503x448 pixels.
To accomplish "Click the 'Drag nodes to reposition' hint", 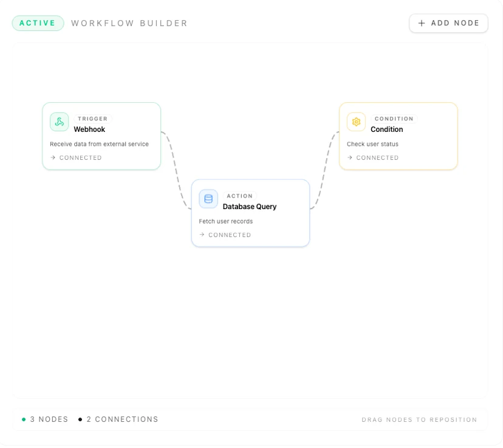I will pyautogui.click(x=419, y=420).
